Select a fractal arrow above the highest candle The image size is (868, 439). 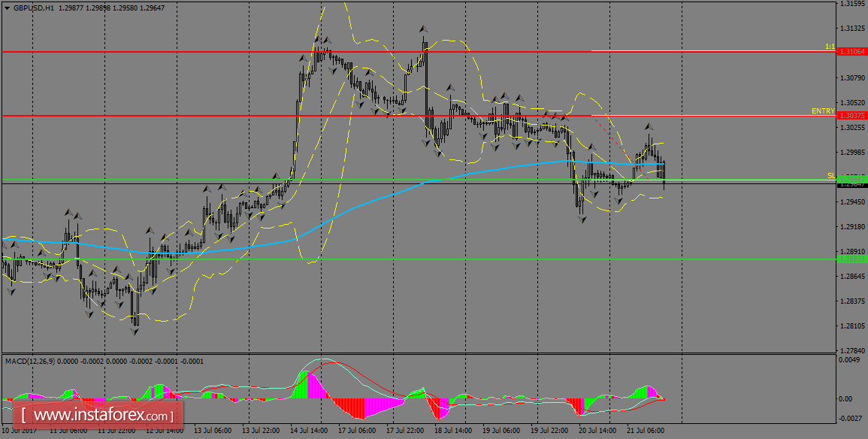(423, 28)
